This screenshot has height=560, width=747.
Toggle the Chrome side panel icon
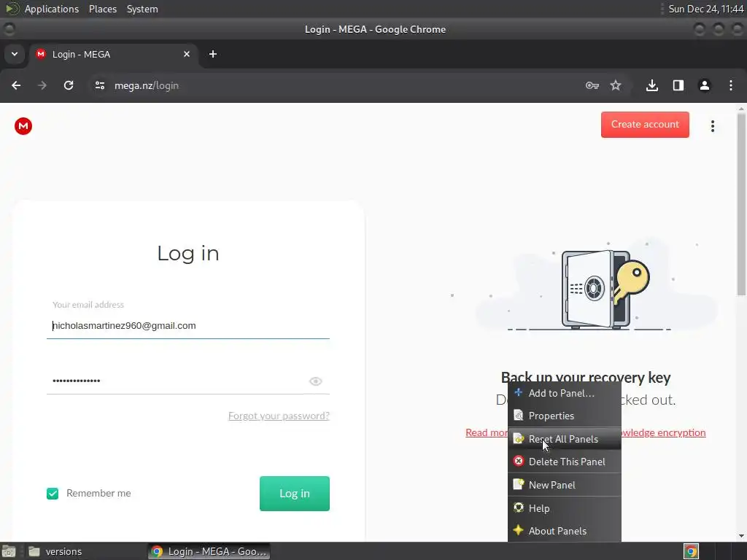click(x=678, y=85)
